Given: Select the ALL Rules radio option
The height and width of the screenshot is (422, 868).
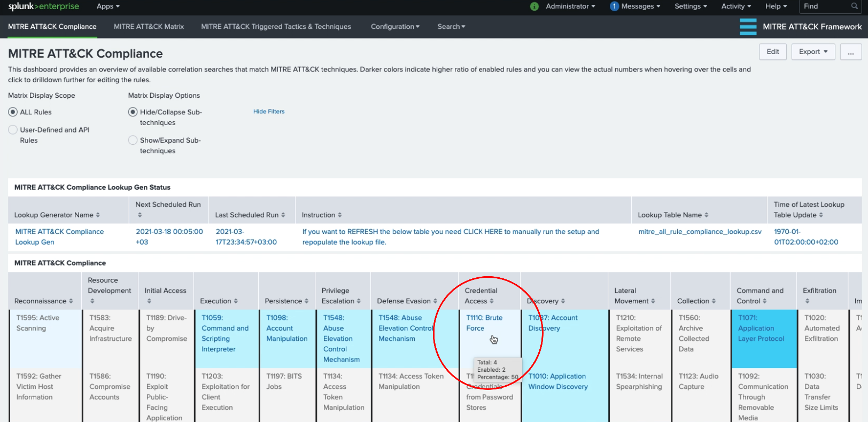Looking at the screenshot, I should pyautogui.click(x=13, y=112).
